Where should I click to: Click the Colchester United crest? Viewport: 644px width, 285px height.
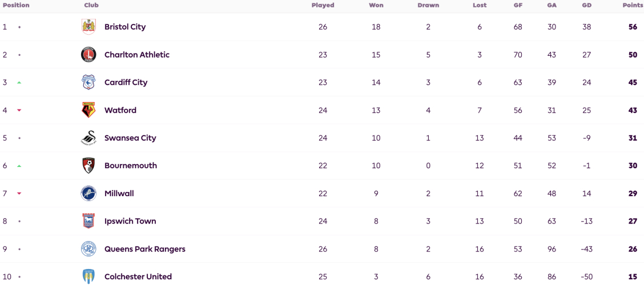click(88, 276)
